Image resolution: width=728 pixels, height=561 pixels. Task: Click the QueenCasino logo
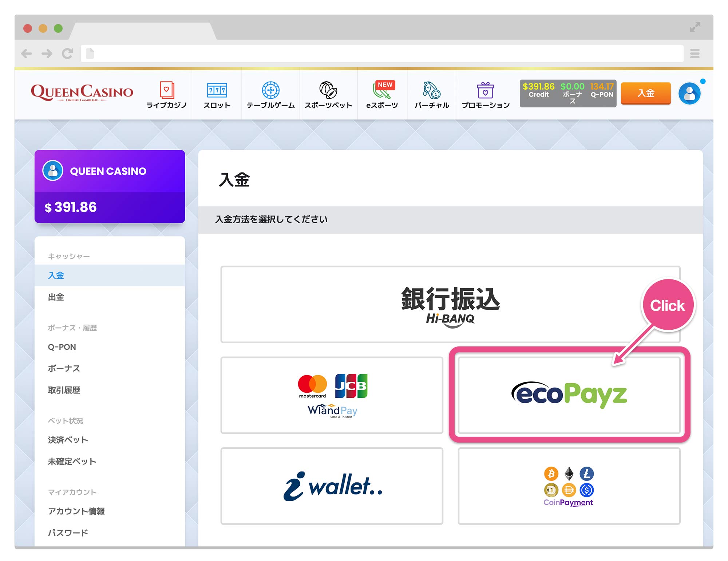pyautogui.click(x=82, y=93)
